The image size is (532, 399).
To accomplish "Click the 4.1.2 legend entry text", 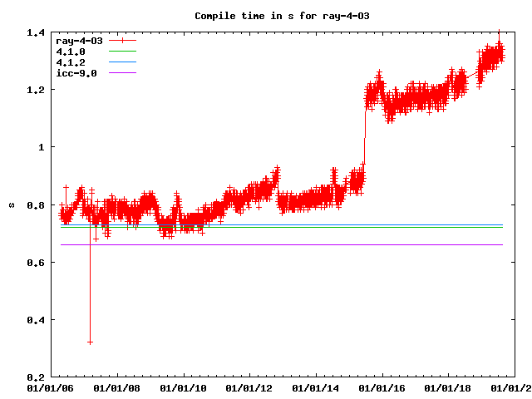I will pyautogui.click(x=70, y=62).
